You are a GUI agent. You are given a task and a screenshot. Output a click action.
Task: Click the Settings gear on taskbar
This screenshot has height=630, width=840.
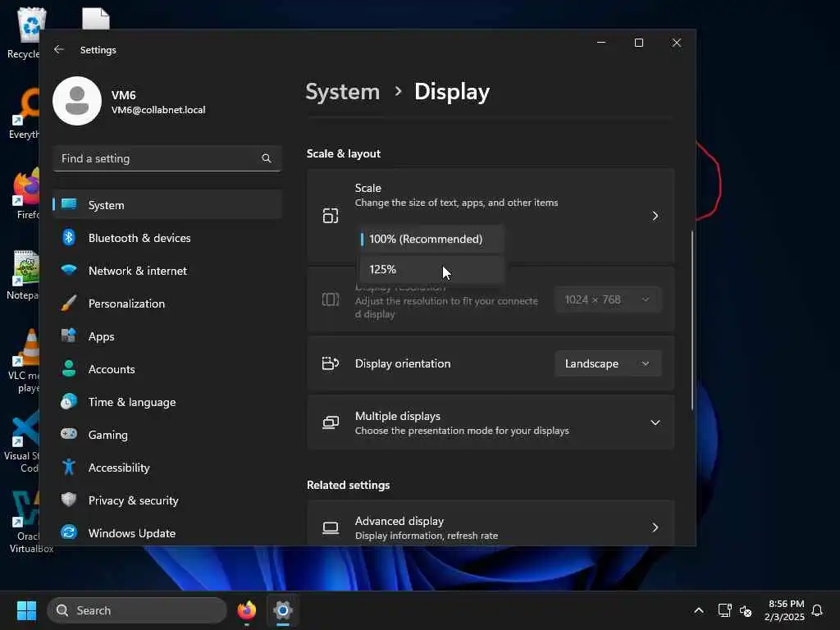coord(283,610)
